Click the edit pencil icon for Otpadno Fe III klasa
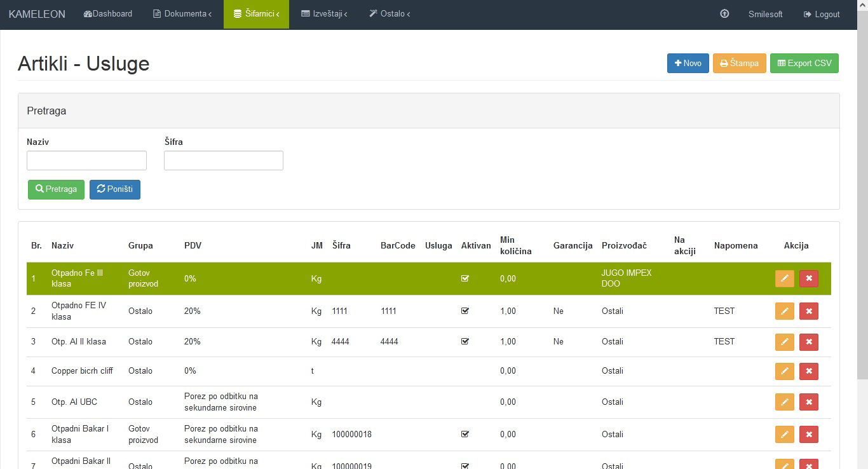 (784, 278)
